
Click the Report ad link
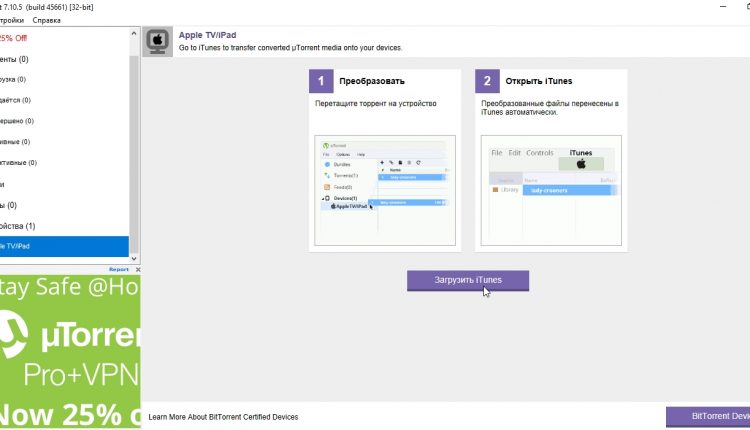click(119, 270)
